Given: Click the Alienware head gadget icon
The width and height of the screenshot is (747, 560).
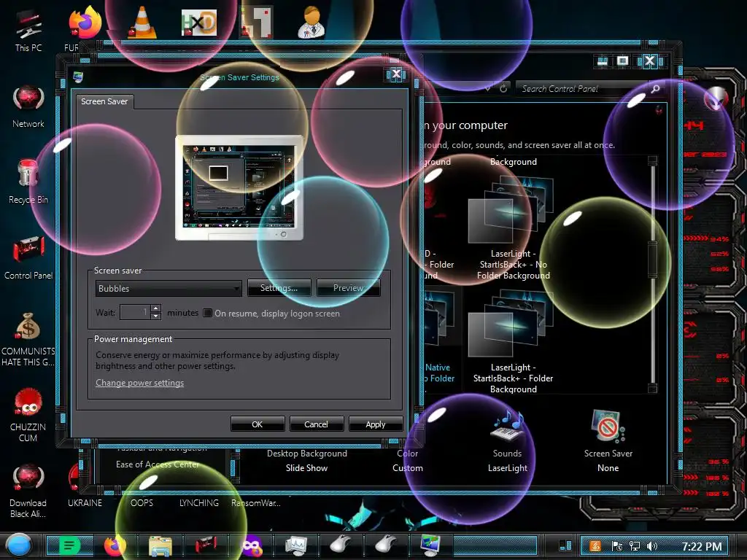Looking at the screenshot, I should (716, 98).
